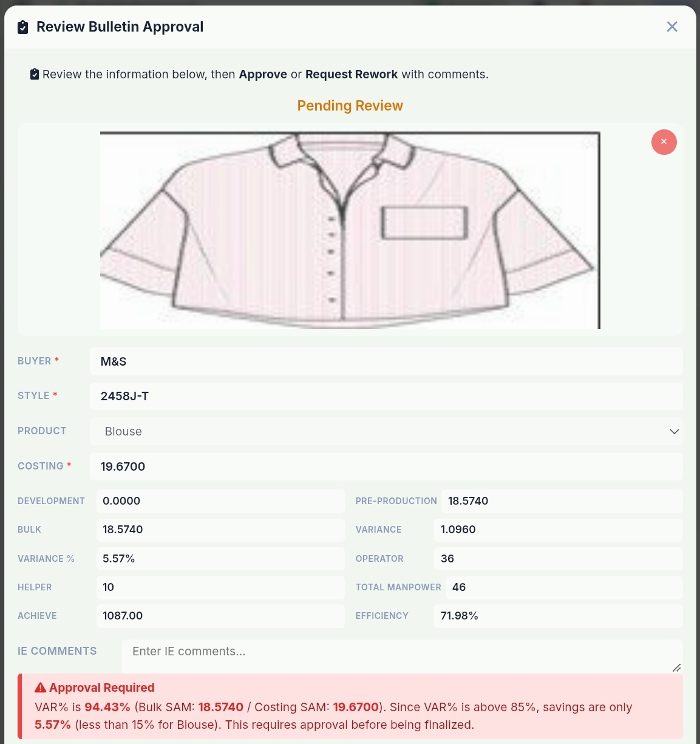
Task: Click into the IE Comments textarea
Action: coord(402,656)
